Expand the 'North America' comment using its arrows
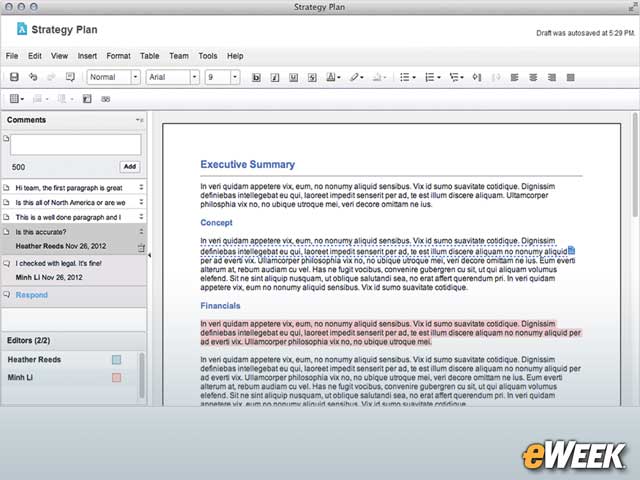 coord(141,202)
